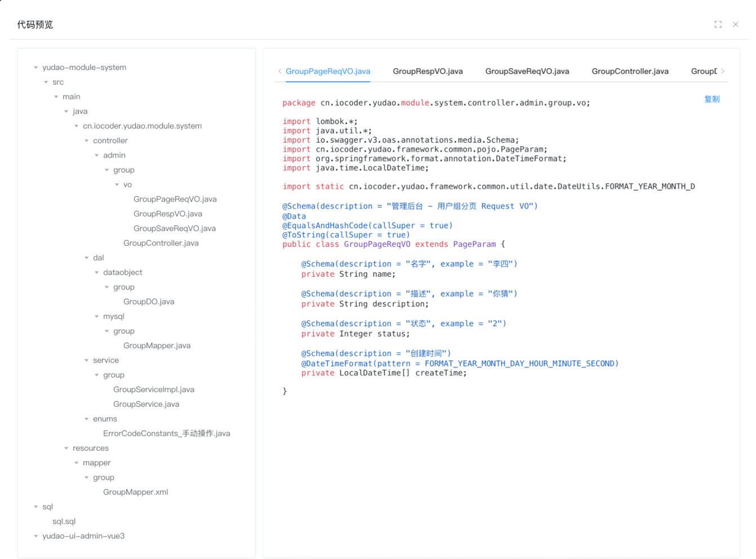Viewport: 756px width, 559px height.
Task: Collapse the sql folder arrow
Action: tap(36, 507)
